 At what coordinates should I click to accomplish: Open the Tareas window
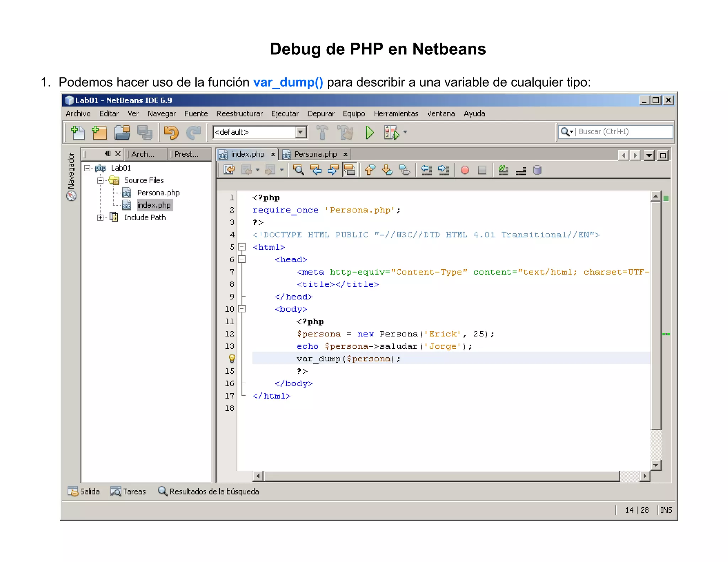[x=128, y=491]
